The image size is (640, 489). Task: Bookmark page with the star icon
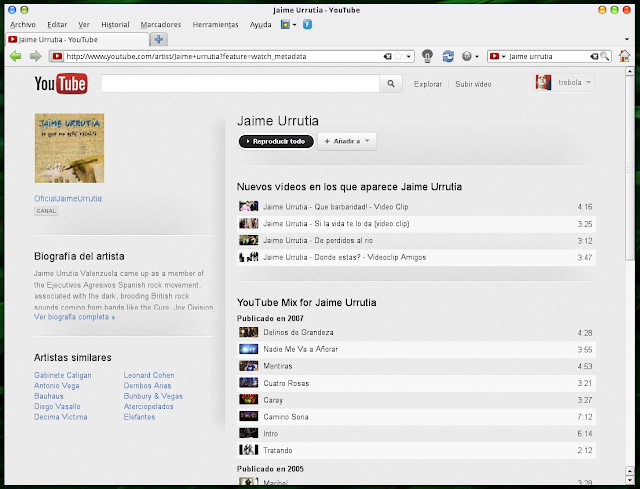click(398, 56)
